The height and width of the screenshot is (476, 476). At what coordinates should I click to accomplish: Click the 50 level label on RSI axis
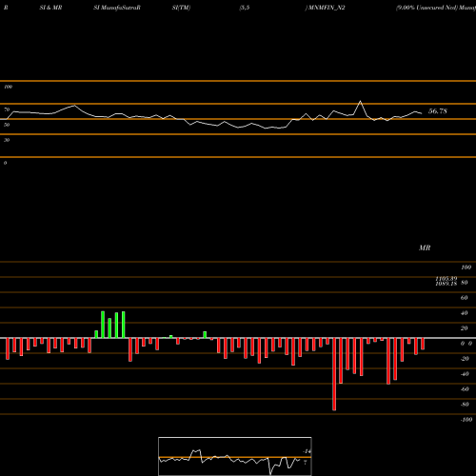pyautogui.click(x=7, y=125)
